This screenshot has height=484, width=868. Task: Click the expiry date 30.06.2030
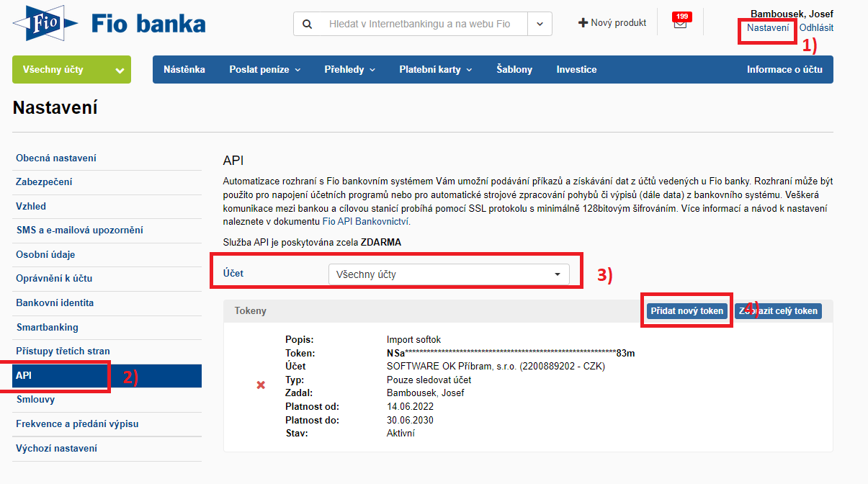pos(410,420)
